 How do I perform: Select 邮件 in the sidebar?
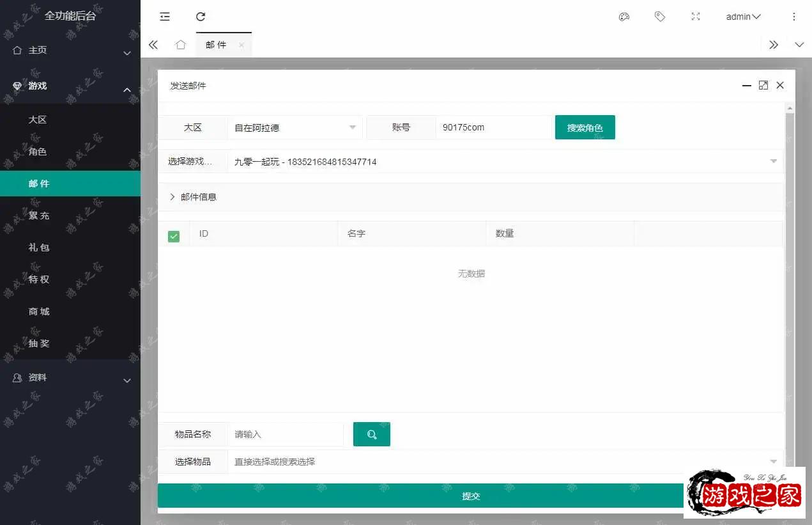(70, 184)
